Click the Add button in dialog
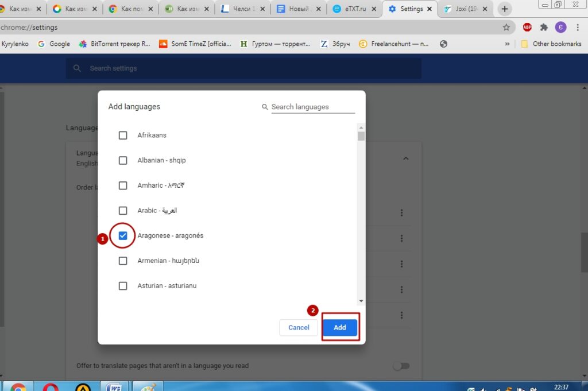The image size is (588, 391). pos(340,328)
